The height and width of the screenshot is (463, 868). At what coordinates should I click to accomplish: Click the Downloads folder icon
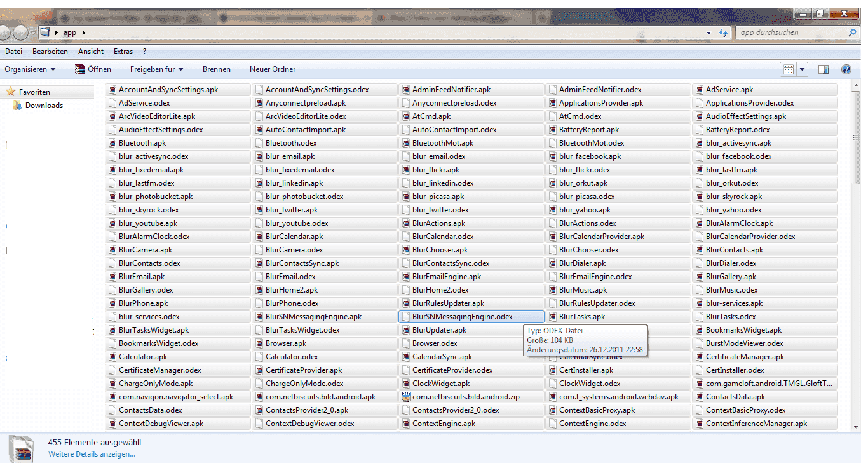click(x=17, y=106)
